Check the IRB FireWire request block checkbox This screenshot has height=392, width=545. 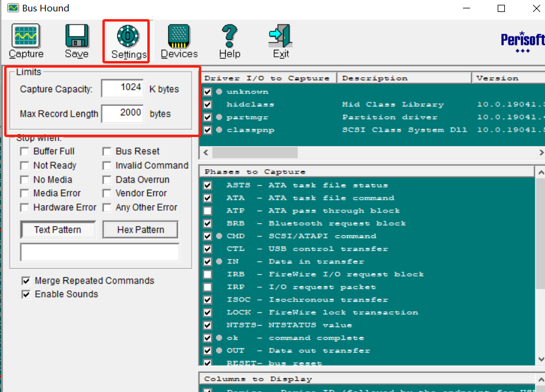click(207, 274)
